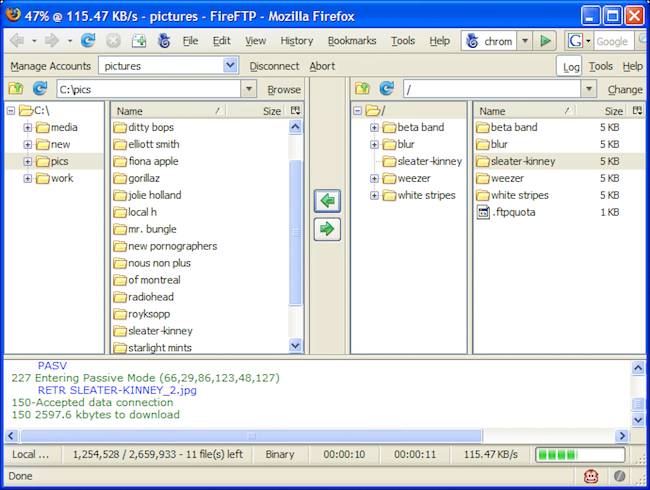Click local file list vertical scrollbar thumb
The width and height of the screenshot is (650, 490).
coord(296,233)
